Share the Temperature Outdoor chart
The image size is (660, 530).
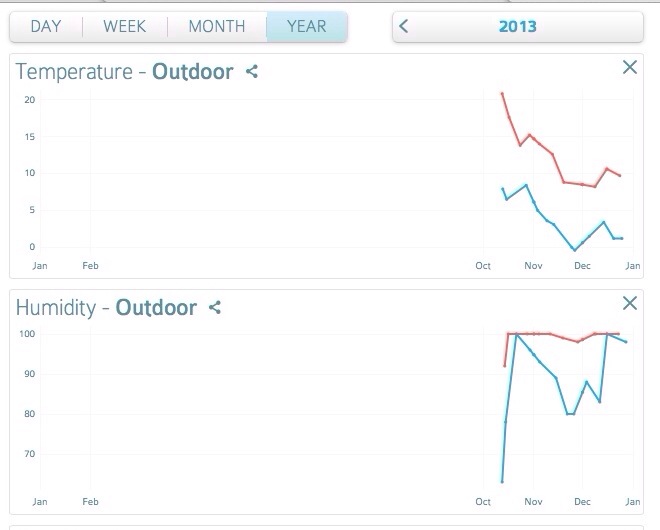252,72
